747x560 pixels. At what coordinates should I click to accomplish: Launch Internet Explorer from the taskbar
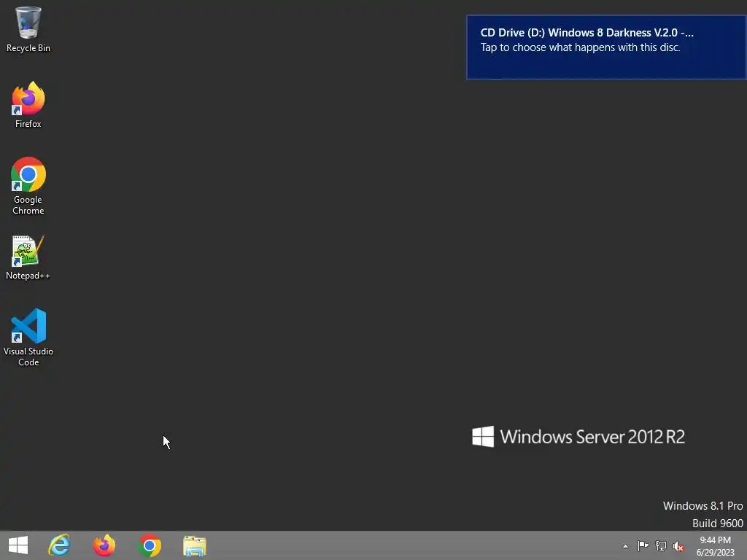coord(60,545)
